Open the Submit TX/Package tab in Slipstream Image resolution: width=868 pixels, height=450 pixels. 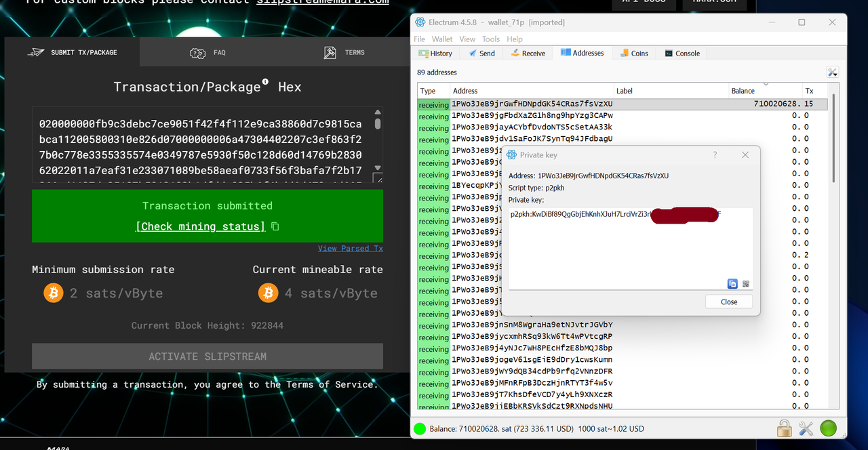pos(72,52)
